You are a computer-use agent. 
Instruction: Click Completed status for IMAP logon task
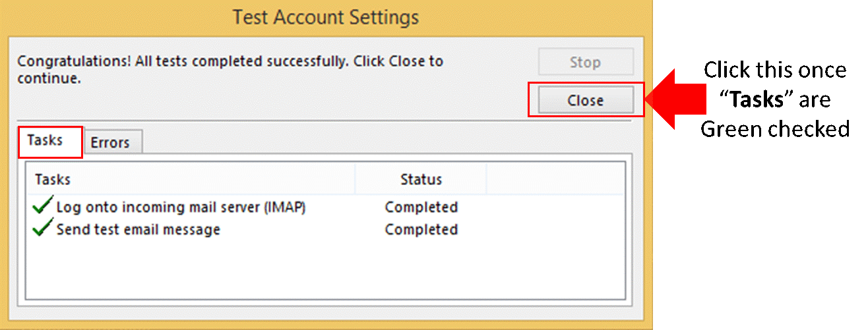pyautogui.click(x=421, y=207)
